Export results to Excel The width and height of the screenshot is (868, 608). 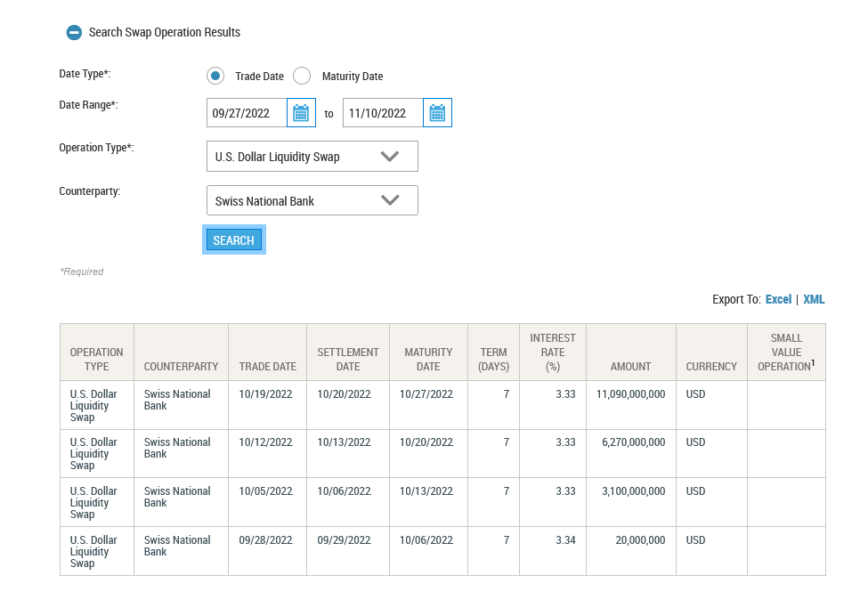click(x=778, y=300)
